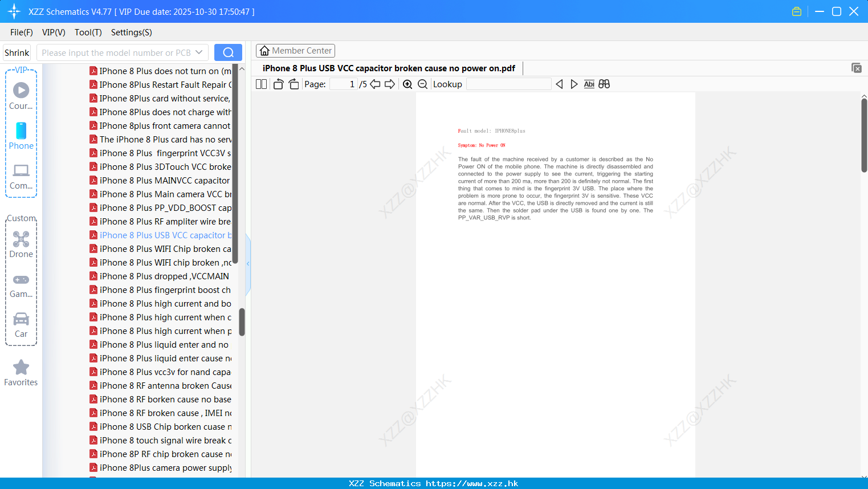Open the Computer category in sidebar
The image size is (868, 489).
click(x=21, y=176)
